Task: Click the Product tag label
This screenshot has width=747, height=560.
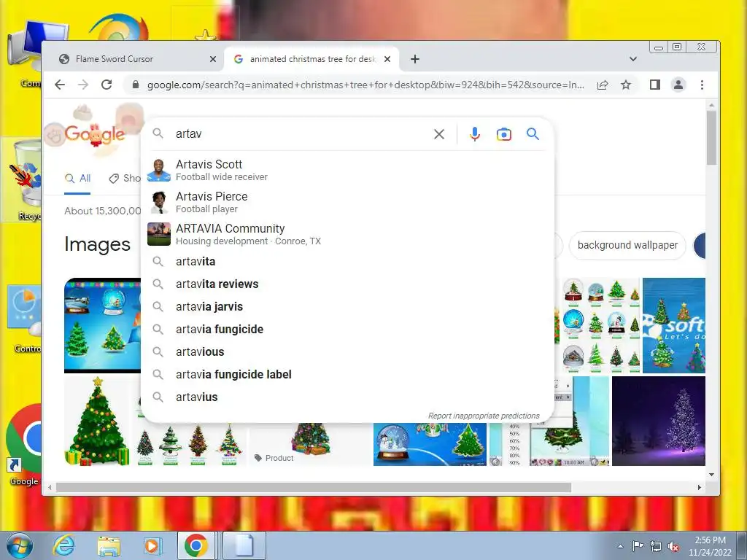Action: 274,458
